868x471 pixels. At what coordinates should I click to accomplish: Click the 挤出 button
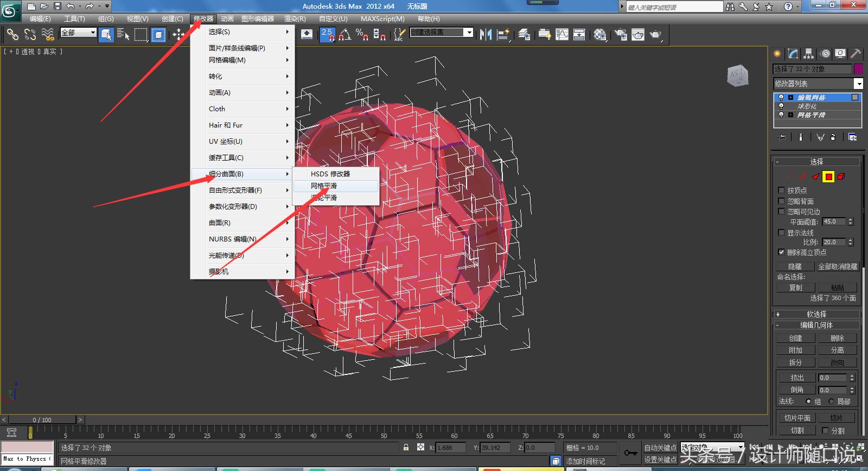click(796, 377)
